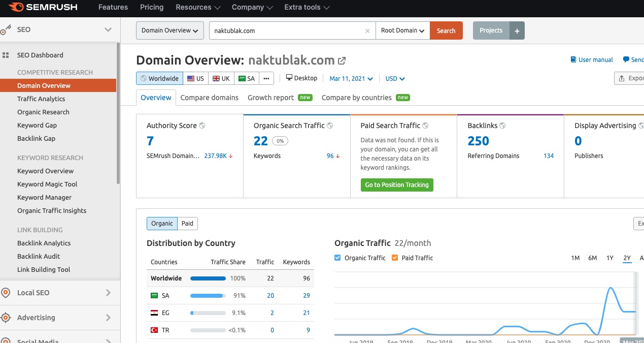Click the Go to Position Tracking button
This screenshot has width=644, height=343.
(397, 185)
